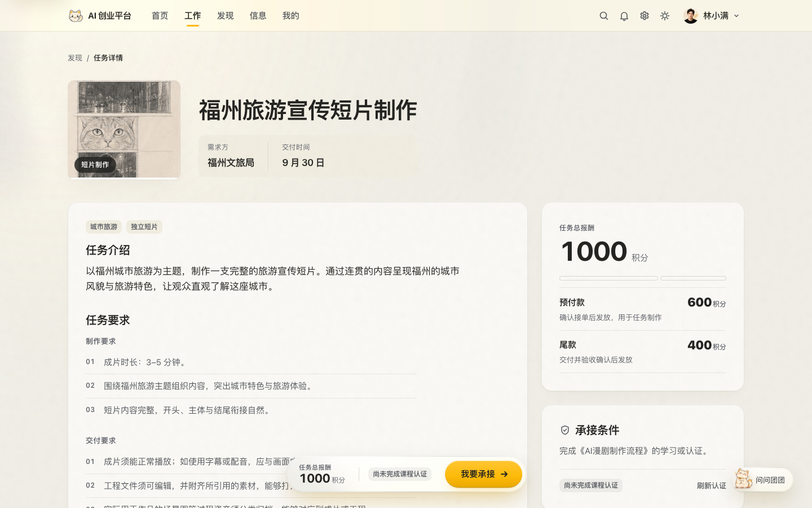Viewport: 812px width, 508px height.
Task: Click 确认接单后发放，用于任务制作 note
Action: 611,317
